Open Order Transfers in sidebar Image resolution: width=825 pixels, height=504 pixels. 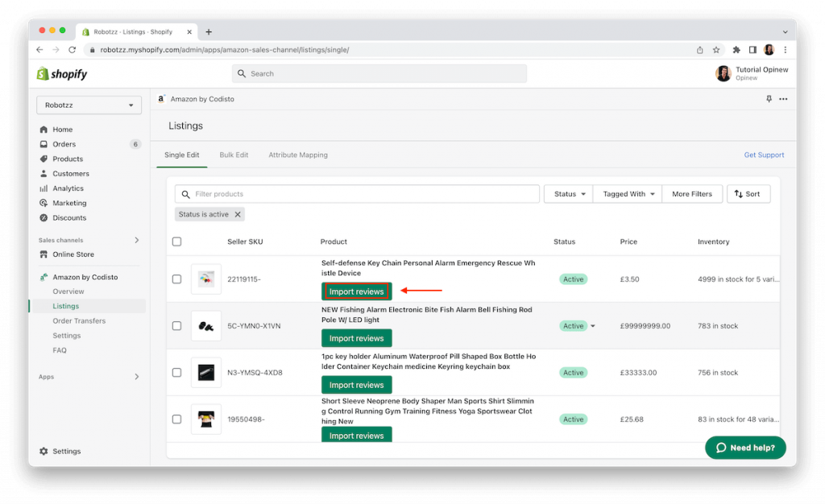click(79, 321)
